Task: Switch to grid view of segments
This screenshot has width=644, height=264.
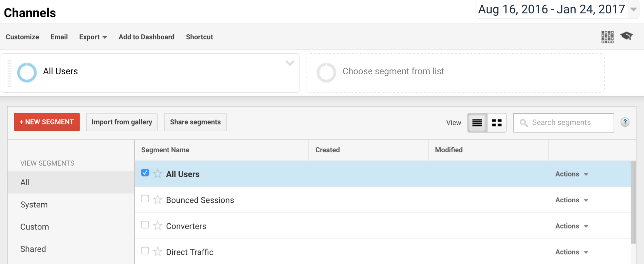Action: click(496, 123)
